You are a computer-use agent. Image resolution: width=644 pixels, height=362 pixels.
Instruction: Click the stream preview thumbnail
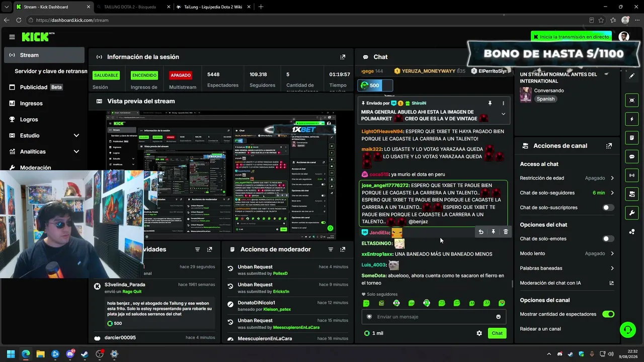click(221, 176)
